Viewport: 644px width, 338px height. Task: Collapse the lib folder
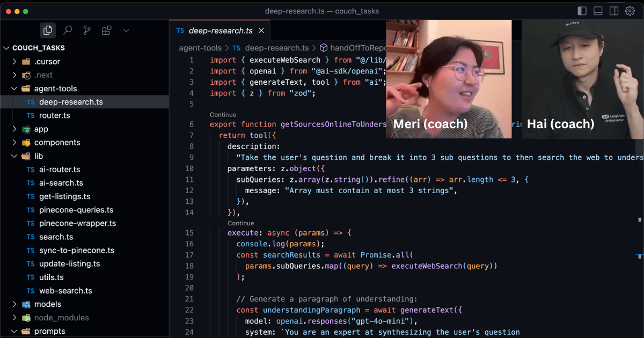(x=14, y=156)
